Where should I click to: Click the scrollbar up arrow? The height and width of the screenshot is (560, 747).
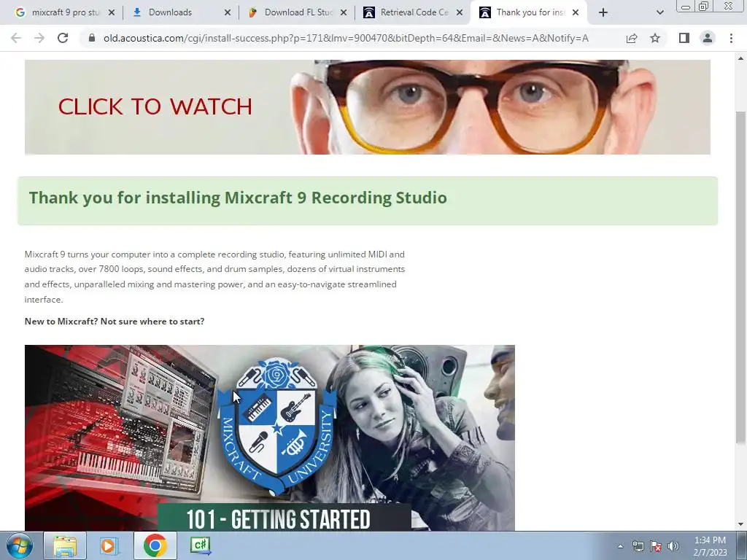coord(740,58)
